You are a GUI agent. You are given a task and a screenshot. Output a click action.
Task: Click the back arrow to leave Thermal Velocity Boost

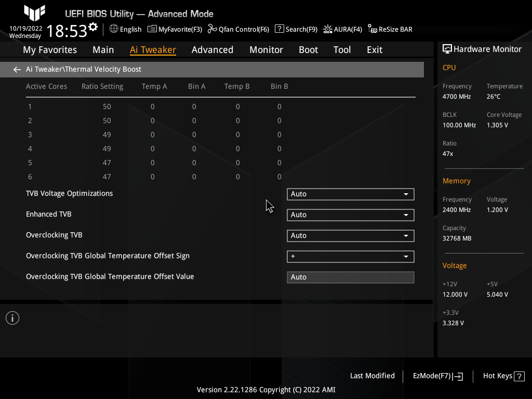point(17,69)
